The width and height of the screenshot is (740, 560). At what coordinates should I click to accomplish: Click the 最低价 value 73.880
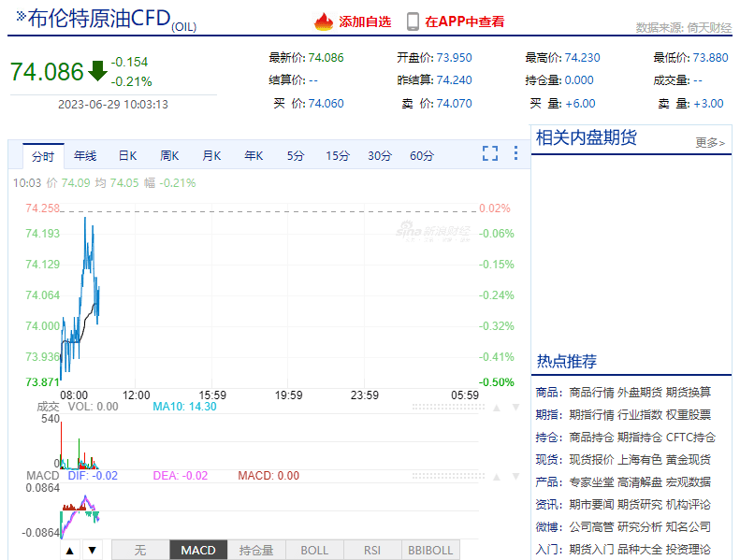(710, 58)
